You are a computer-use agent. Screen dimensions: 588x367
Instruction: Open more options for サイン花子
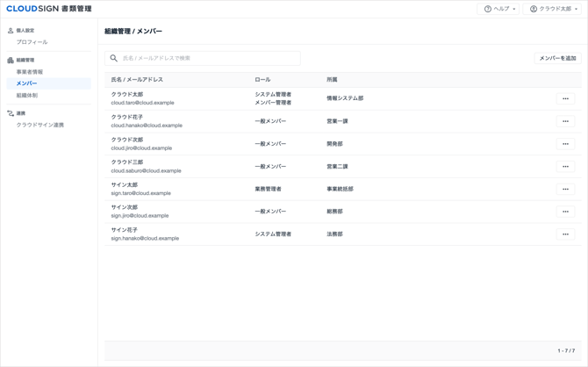(x=565, y=234)
